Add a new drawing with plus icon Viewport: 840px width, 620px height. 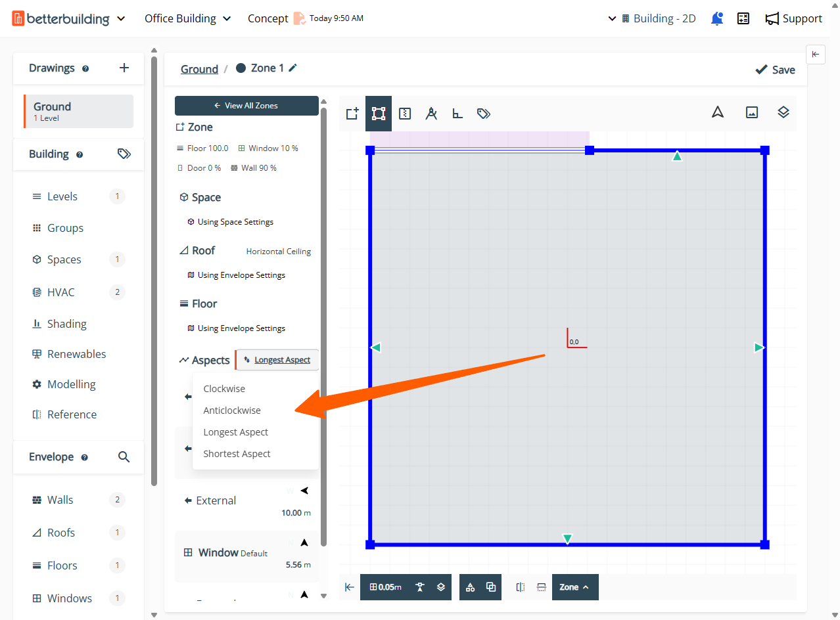[124, 68]
